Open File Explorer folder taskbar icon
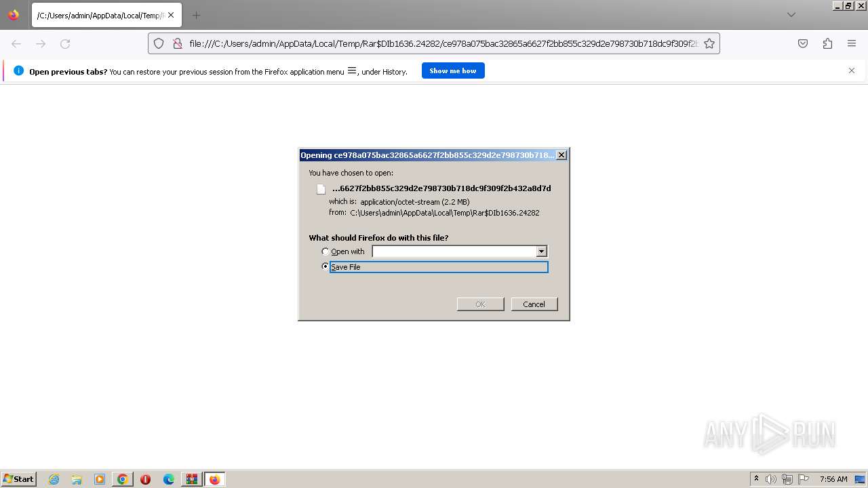The height and width of the screenshot is (488, 868). (77, 479)
